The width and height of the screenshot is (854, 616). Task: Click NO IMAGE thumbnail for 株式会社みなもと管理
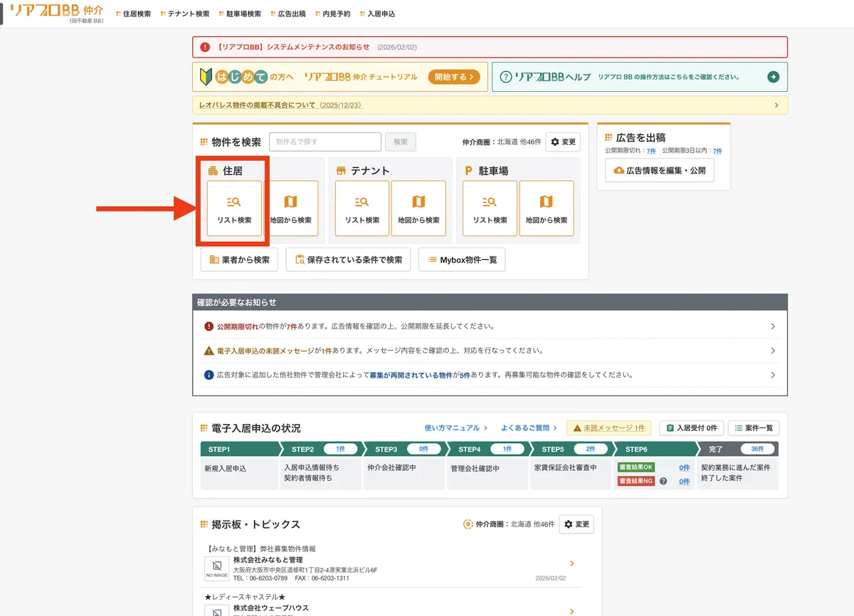[217, 569]
